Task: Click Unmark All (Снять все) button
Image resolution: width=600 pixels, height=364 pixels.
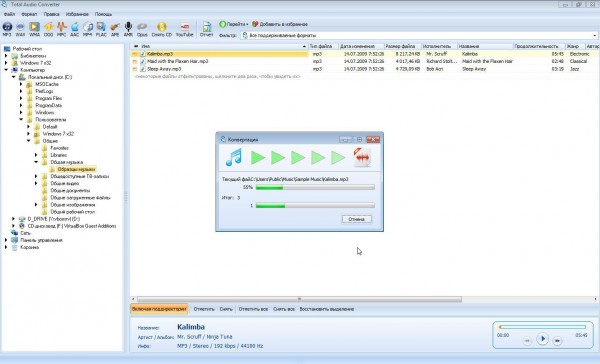Action: click(x=284, y=309)
